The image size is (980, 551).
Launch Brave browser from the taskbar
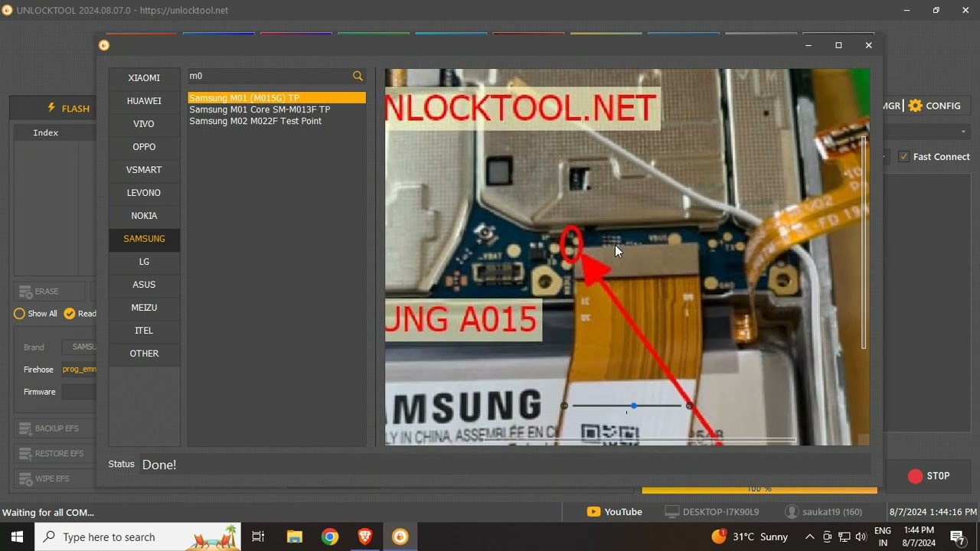pyautogui.click(x=365, y=537)
